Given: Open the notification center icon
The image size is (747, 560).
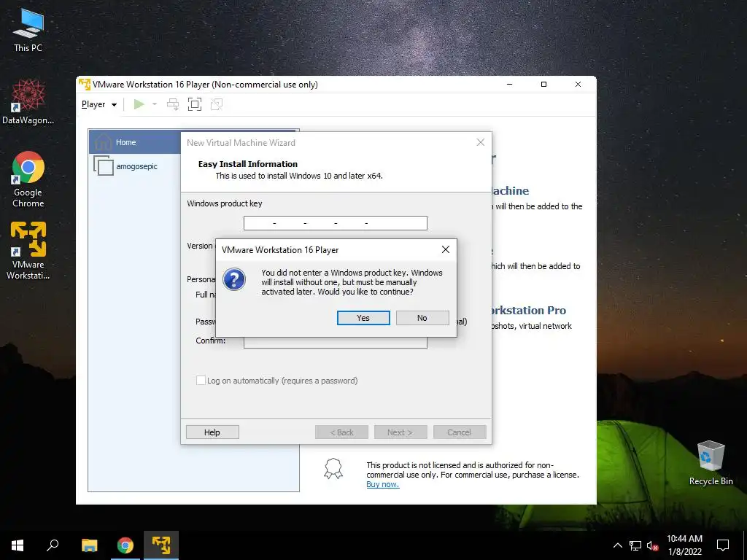Looking at the screenshot, I should pos(723,545).
